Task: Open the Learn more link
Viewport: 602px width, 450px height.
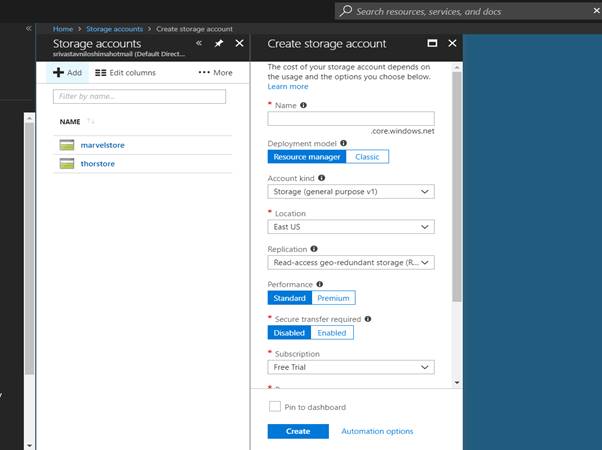Action: 288,86
